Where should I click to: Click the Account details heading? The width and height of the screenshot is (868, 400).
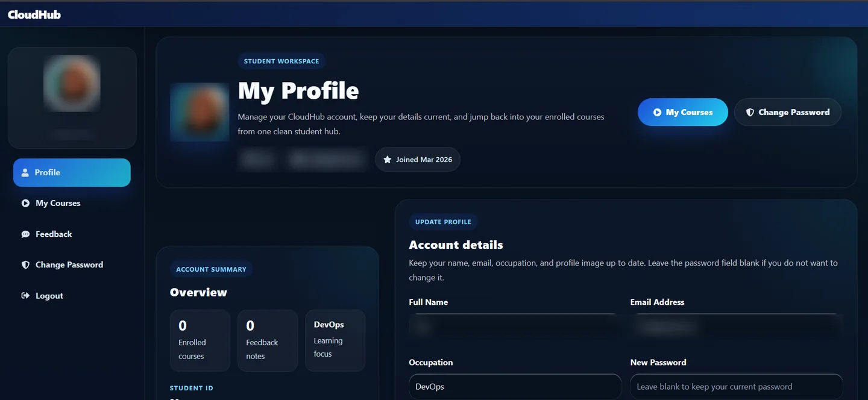(456, 245)
